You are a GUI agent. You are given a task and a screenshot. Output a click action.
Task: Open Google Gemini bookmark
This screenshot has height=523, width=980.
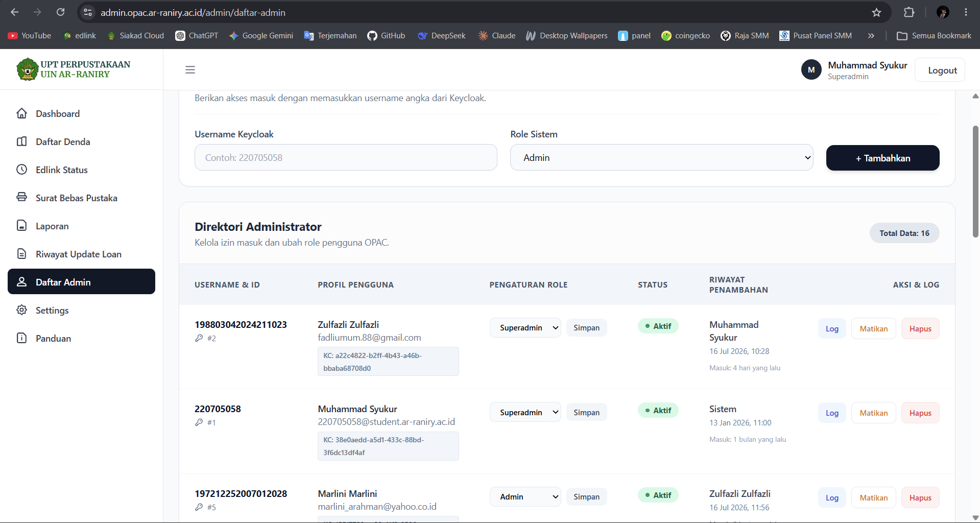[261, 36]
